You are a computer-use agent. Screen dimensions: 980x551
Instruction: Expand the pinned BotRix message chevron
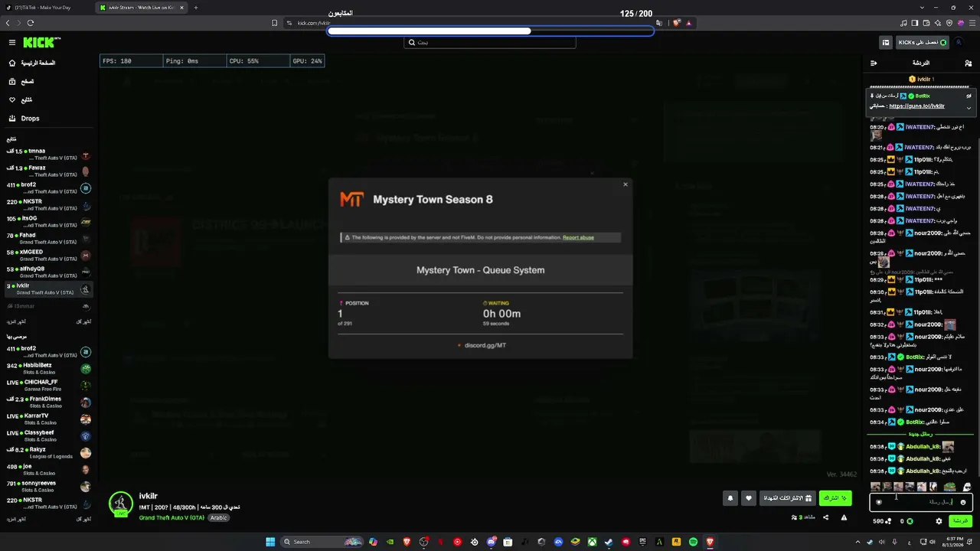[x=969, y=108]
